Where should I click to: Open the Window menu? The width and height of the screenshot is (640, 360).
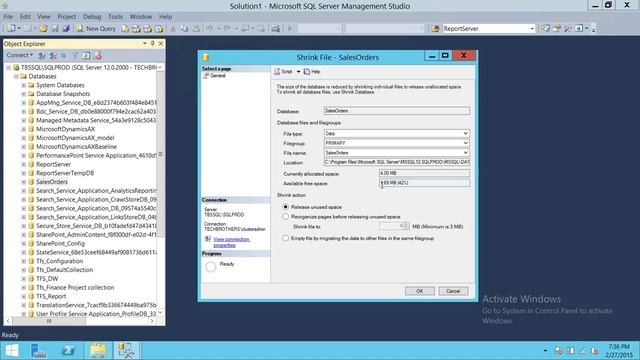tap(141, 17)
